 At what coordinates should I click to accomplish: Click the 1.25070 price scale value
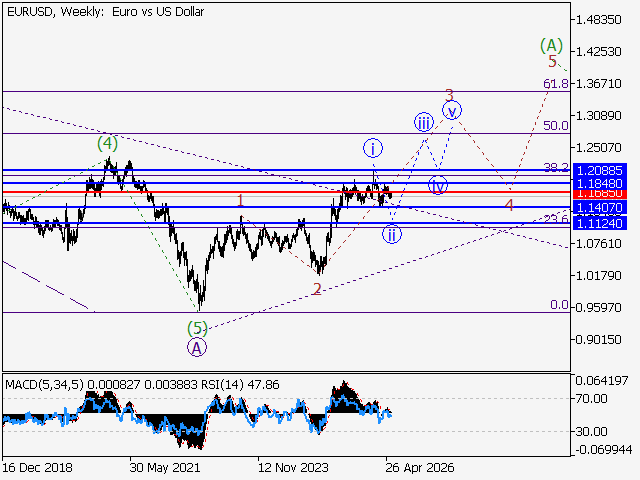point(598,147)
